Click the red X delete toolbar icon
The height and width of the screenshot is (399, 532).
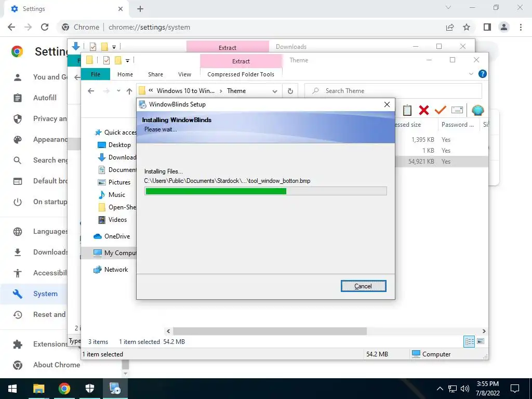[424, 110]
